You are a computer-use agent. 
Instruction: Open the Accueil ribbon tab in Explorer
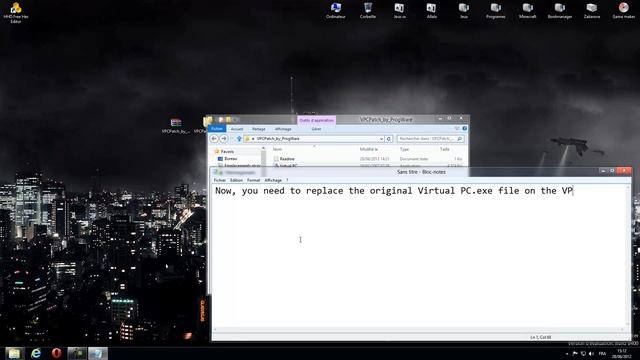click(x=237, y=129)
